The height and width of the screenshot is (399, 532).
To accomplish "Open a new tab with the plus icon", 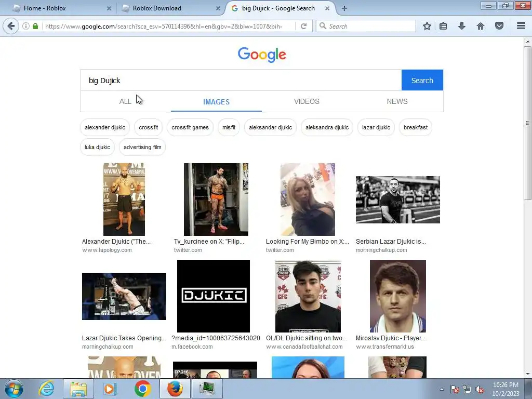I will [x=344, y=8].
